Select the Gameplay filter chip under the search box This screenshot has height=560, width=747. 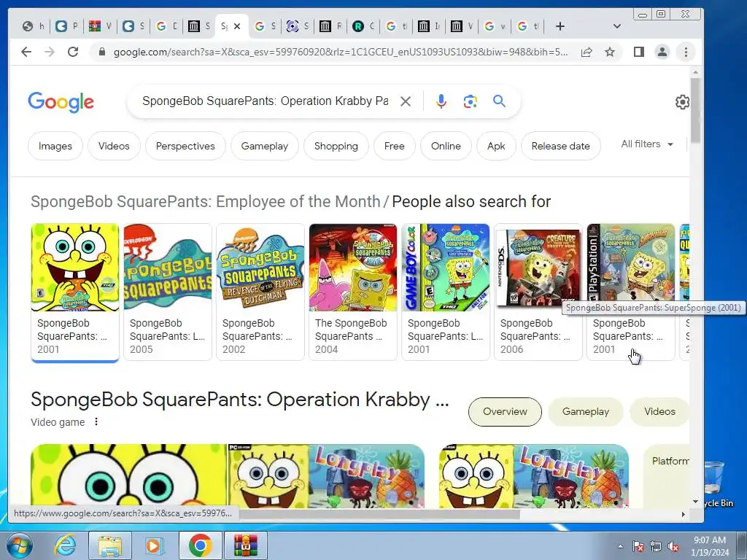[x=264, y=146]
